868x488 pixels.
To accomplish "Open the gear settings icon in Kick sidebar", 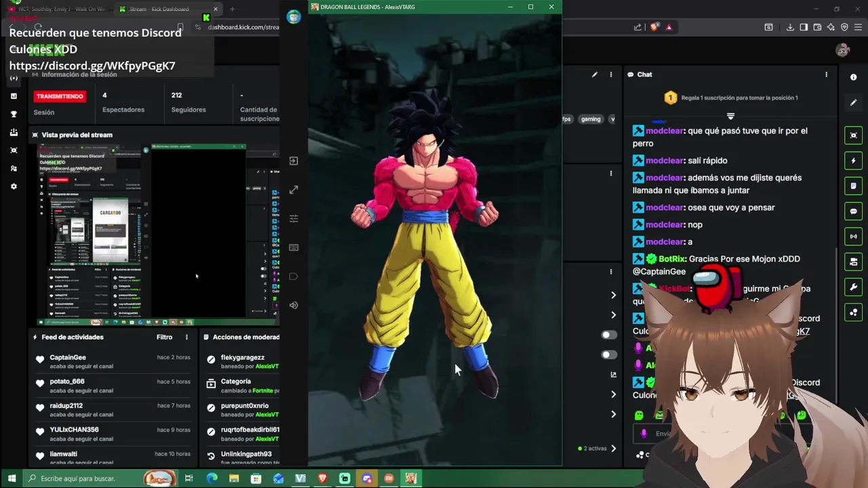I will click(x=14, y=186).
